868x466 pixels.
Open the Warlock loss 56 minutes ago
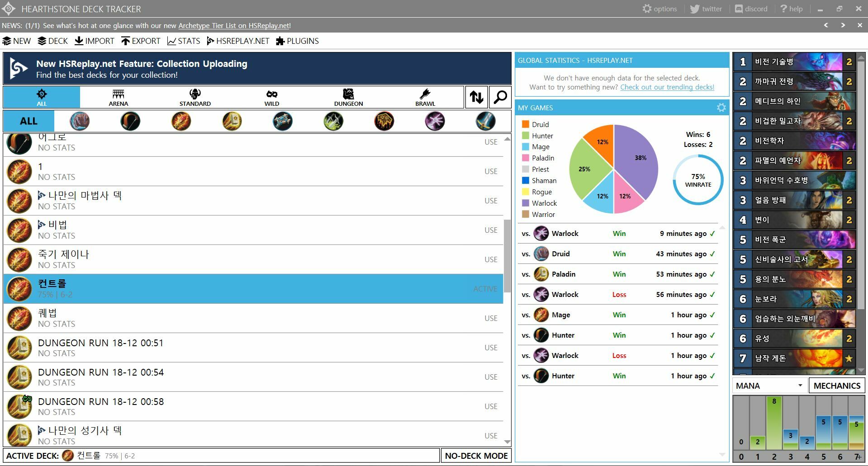[618, 295]
